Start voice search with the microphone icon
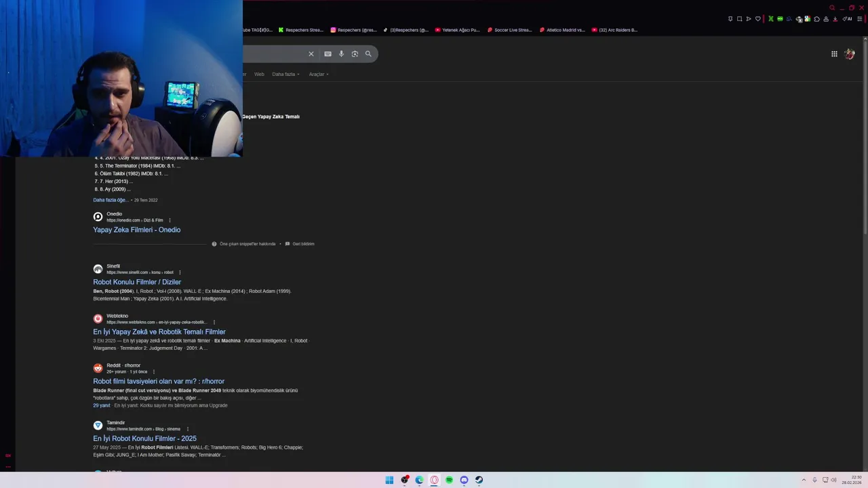 pyautogui.click(x=341, y=54)
